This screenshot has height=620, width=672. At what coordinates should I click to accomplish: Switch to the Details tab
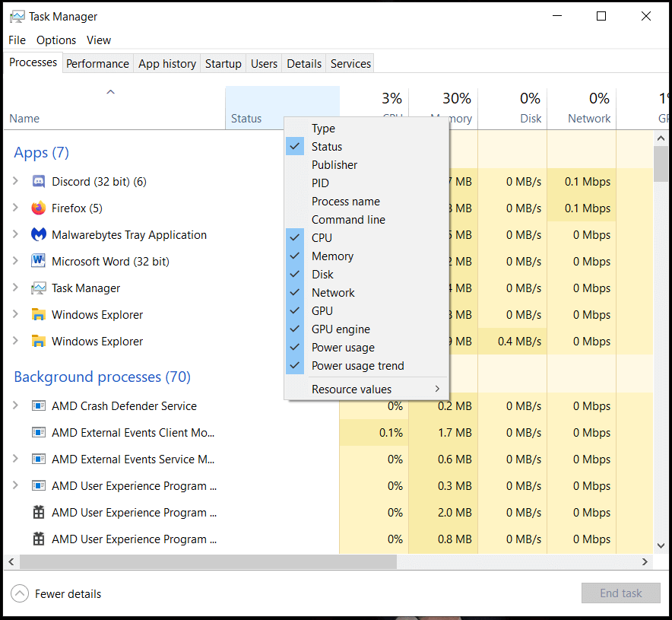tap(304, 63)
